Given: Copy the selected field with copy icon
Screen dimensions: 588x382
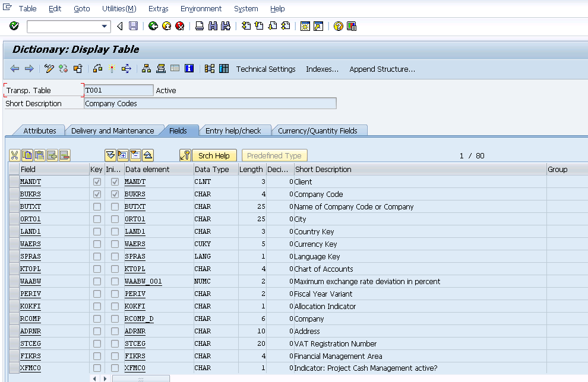Looking at the screenshot, I should 27,155.
